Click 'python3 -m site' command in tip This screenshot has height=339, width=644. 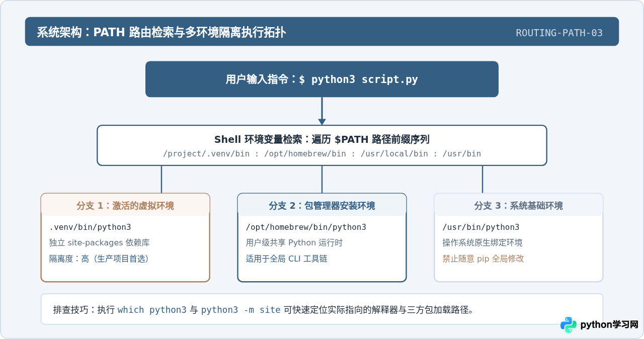point(241,310)
